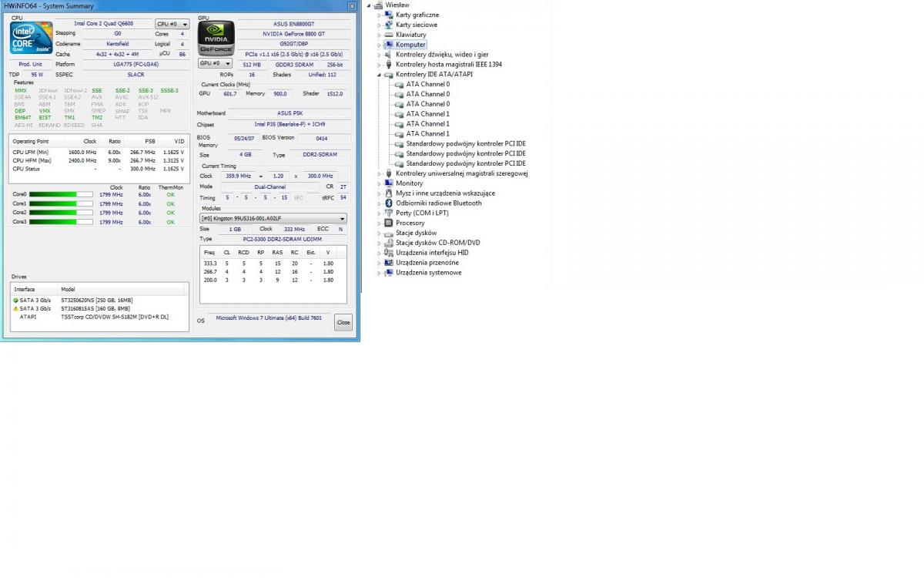Click the Interface column header in Drives
Screen dimensions: 924x578
(x=35, y=289)
